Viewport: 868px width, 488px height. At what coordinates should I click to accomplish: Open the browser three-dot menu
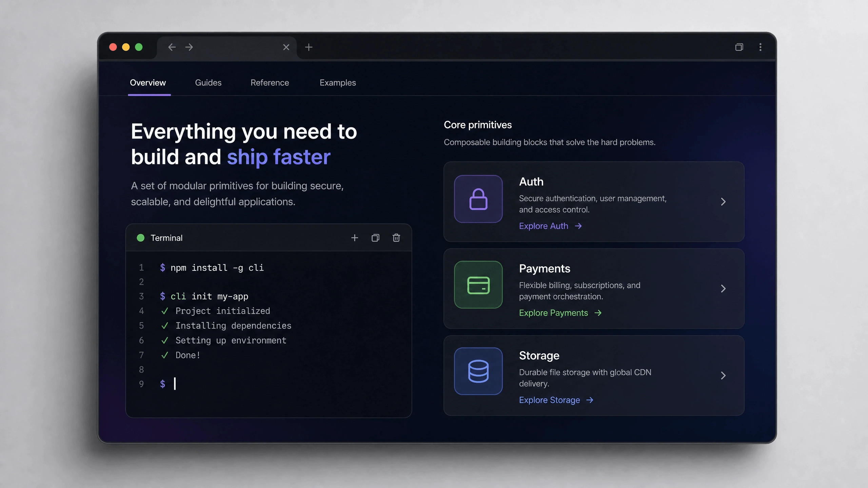761,47
